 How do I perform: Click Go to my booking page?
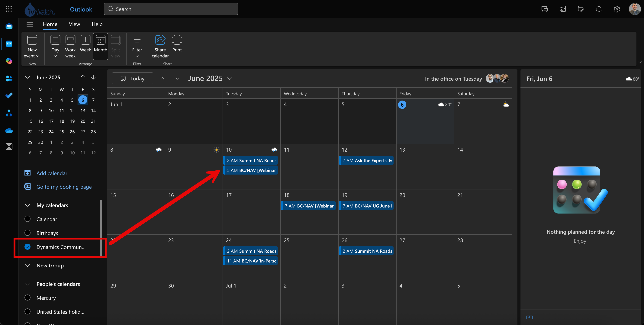click(x=64, y=187)
